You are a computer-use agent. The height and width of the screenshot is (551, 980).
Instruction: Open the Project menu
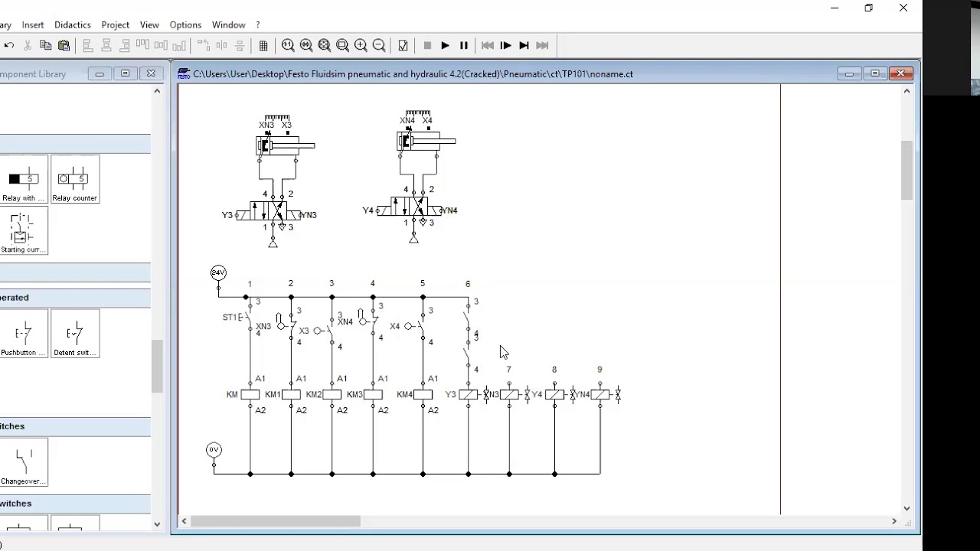pos(116,24)
